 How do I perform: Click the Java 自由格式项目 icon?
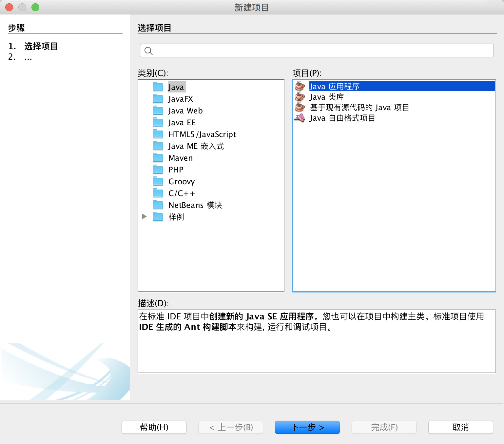tap(300, 118)
